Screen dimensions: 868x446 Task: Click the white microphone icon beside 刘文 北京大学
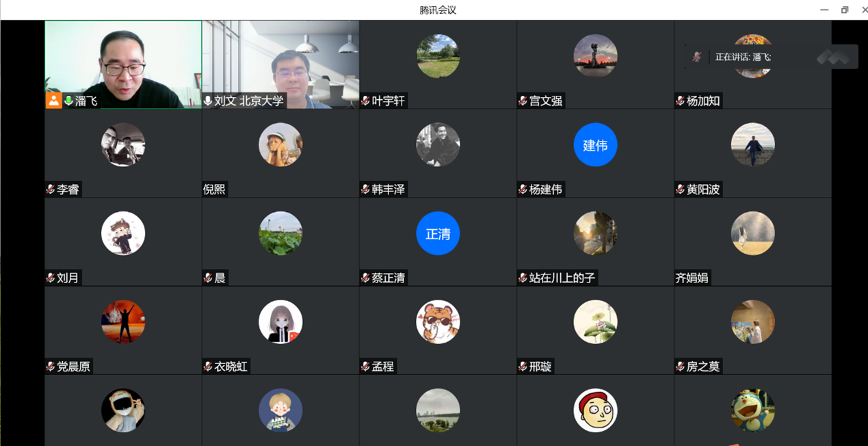pos(208,101)
